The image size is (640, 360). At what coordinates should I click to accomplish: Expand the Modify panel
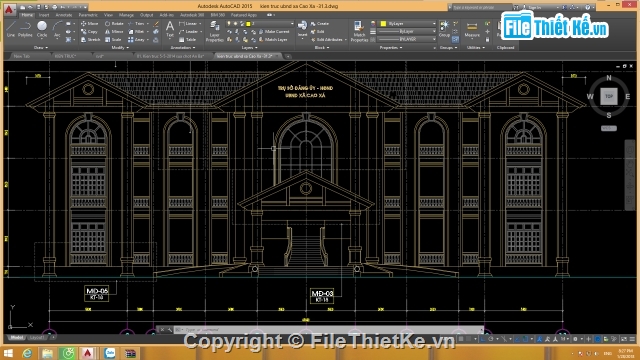[120, 48]
